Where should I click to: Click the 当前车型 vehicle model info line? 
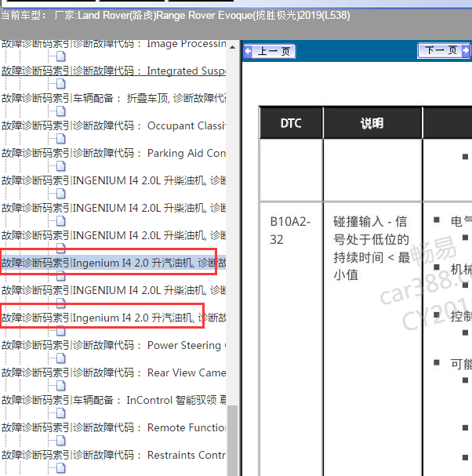pyautogui.click(x=175, y=15)
